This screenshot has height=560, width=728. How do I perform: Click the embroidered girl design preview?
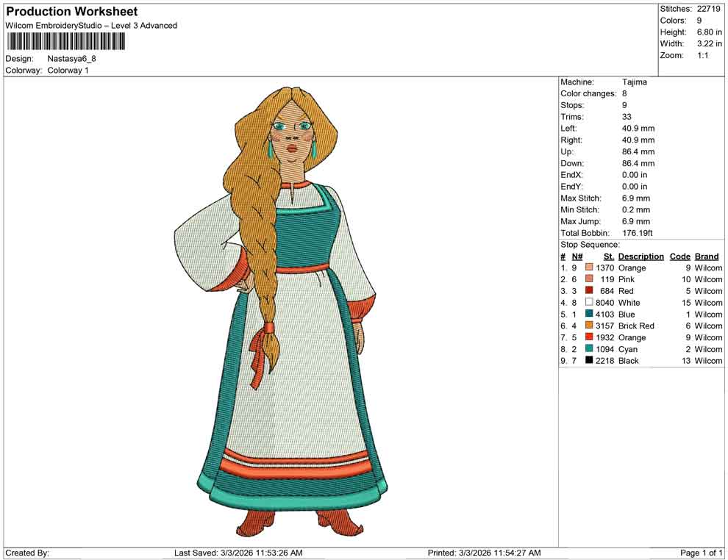(x=280, y=312)
